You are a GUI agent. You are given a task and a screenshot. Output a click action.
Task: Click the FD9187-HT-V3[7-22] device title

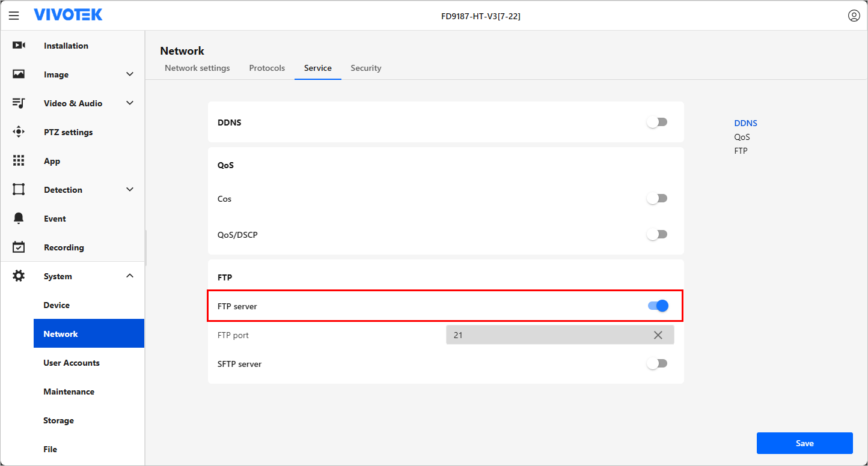tap(481, 16)
